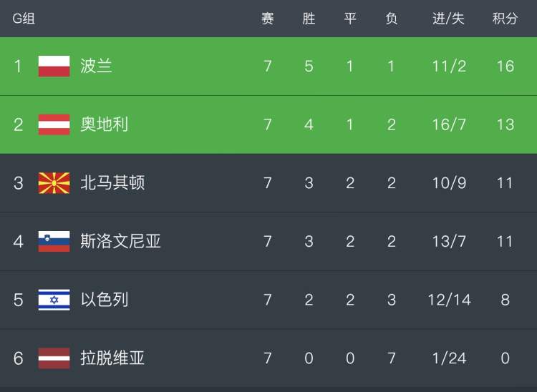Select the 斯洛文尼亚 team name
This screenshot has height=392, width=537.
click(120, 241)
